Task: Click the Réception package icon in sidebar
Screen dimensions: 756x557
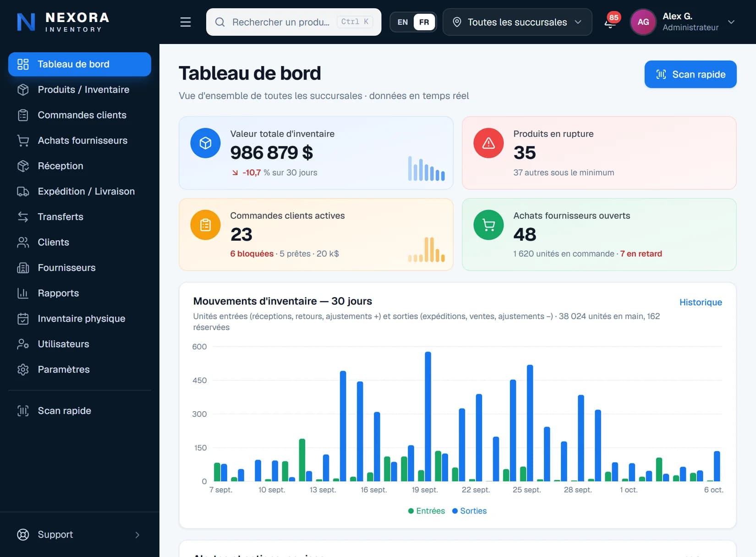Action: [x=23, y=166]
